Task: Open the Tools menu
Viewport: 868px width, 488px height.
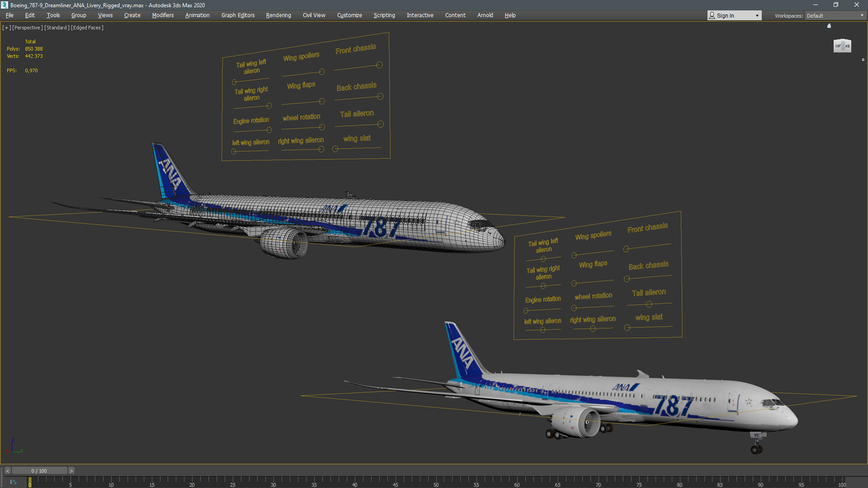Action: (x=53, y=15)
